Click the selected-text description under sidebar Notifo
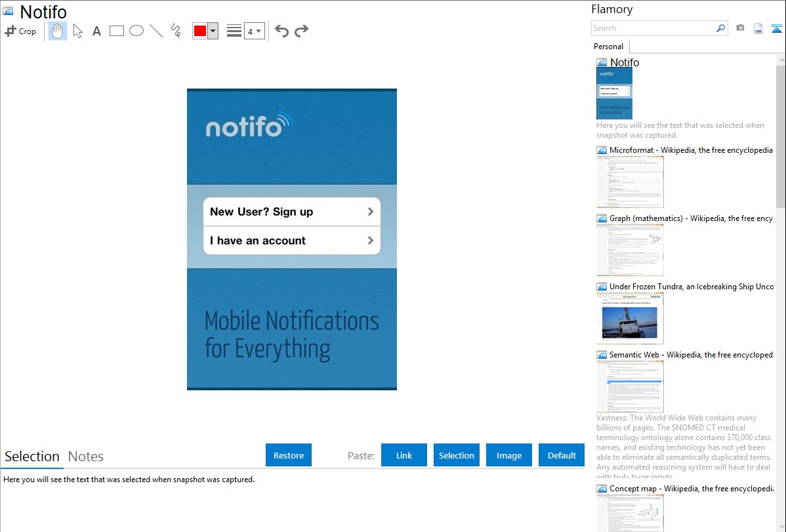 click(x=680, y=131)
